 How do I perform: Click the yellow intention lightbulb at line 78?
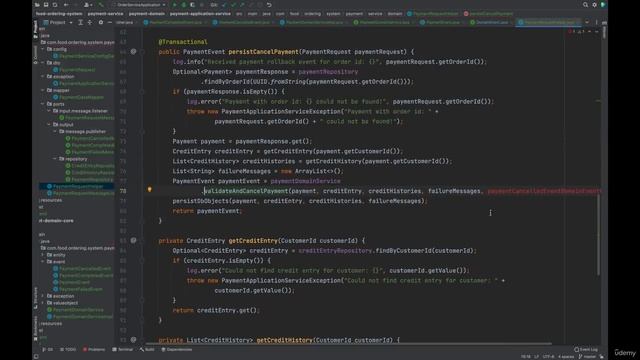149,190
